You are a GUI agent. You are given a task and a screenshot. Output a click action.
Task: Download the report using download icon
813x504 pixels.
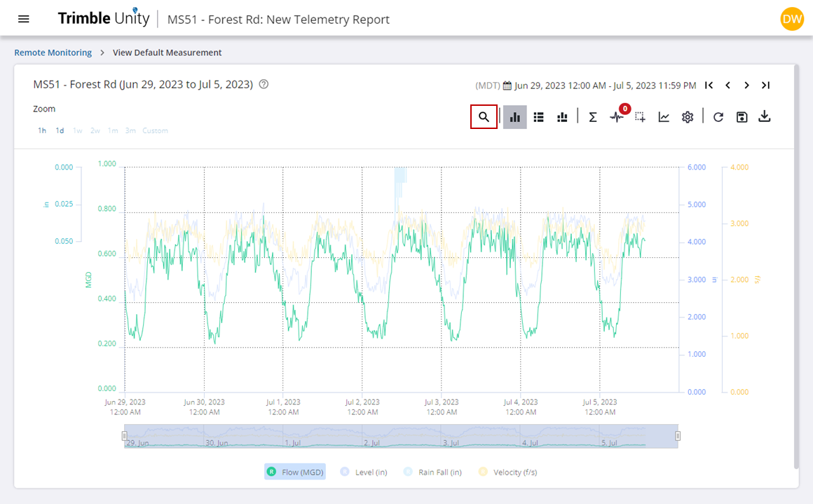click(765, 116)
